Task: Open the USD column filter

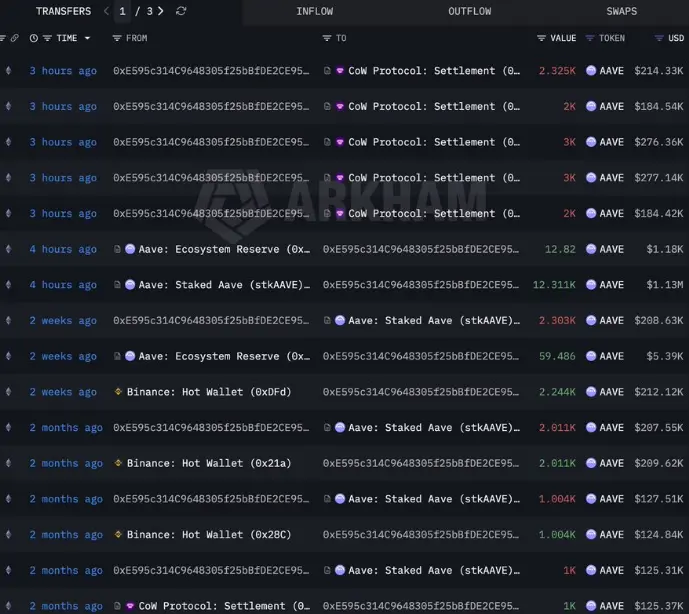Action: pos(659,38)
